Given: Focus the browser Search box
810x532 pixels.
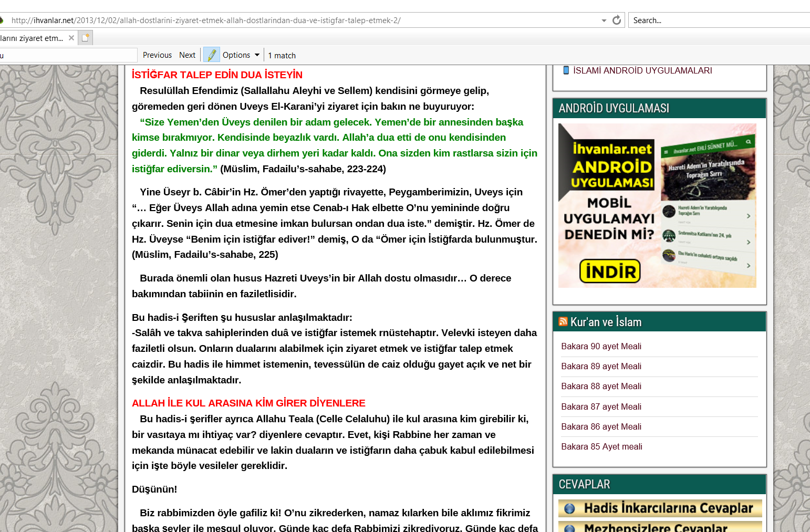Looking at the screenshot, I should (720, 20).
